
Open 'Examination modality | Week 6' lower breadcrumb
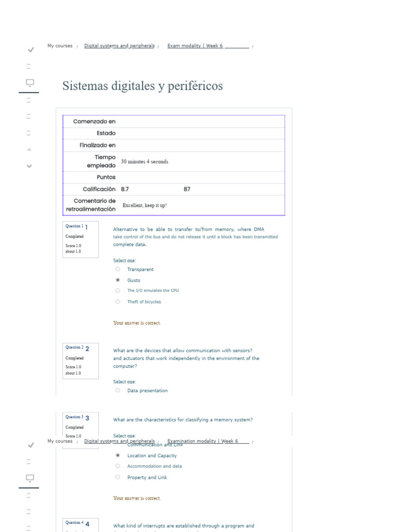(203, 441)
